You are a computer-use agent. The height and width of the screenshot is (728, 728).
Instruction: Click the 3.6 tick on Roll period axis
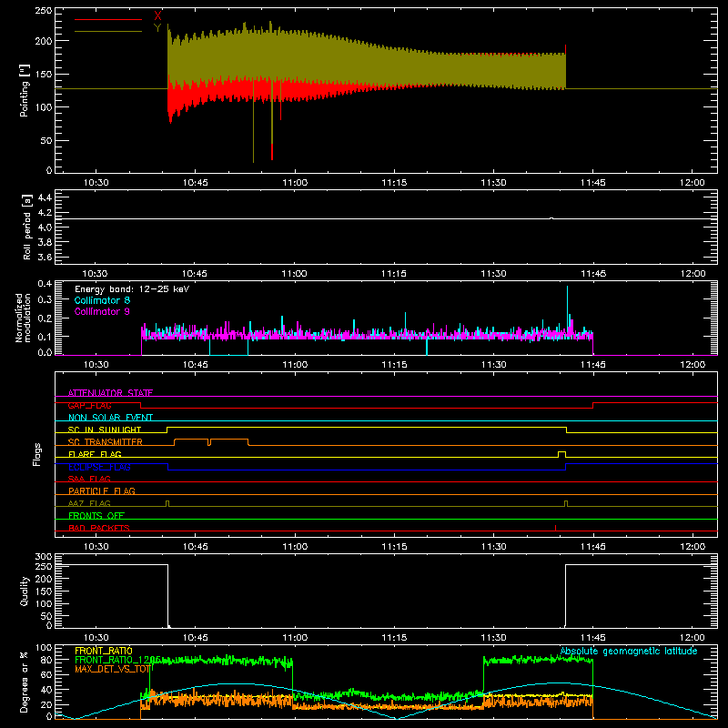coord(45,257)
